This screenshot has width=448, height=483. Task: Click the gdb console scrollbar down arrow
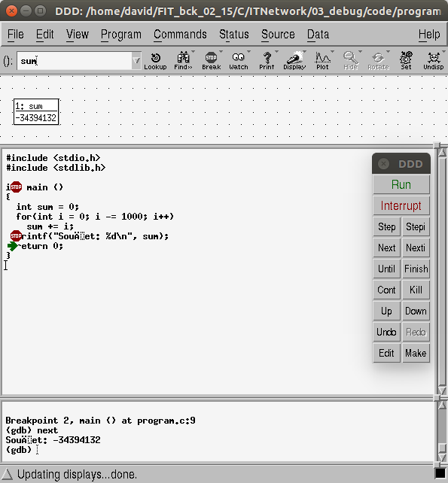pos(441,457)
